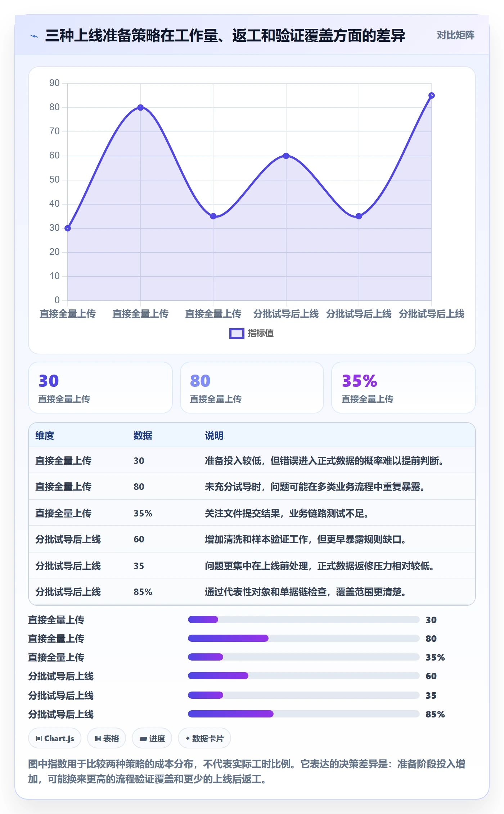Select table row with 未充分试导时 description

(x=252, y=487)
